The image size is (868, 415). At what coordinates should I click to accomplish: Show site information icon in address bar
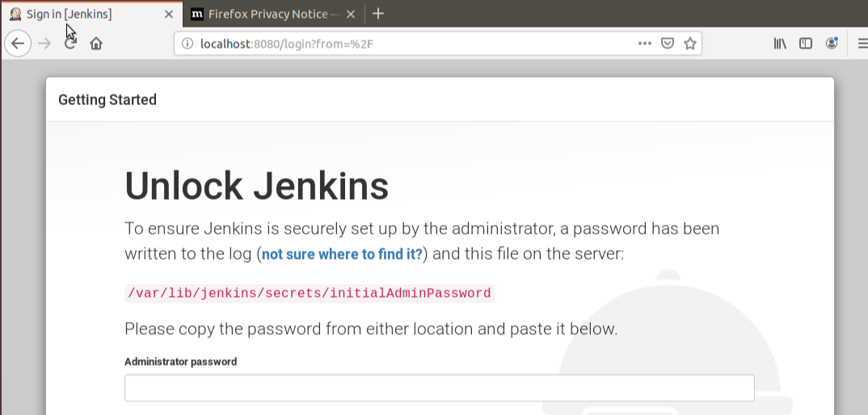[x=188, y=43]
